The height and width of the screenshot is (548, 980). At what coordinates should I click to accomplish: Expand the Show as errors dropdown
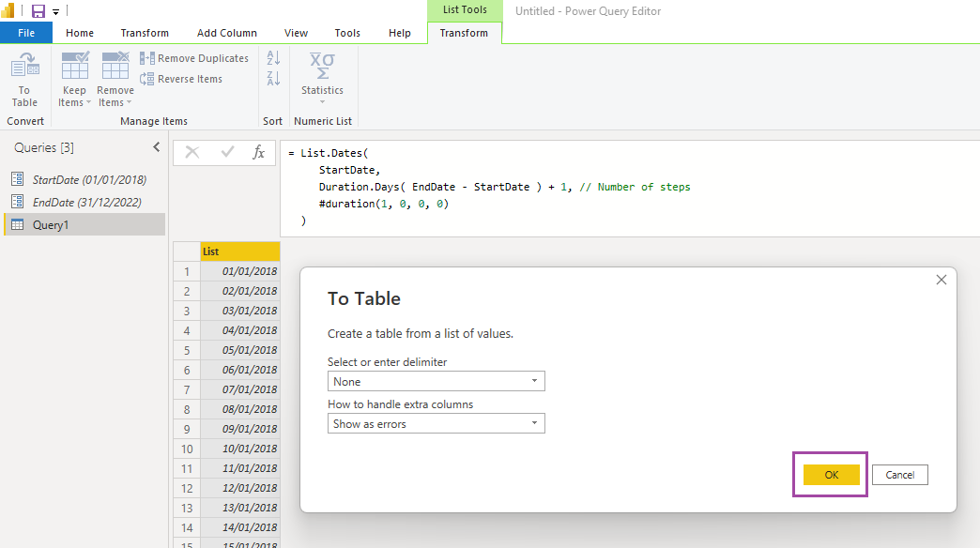click(436, 423)
